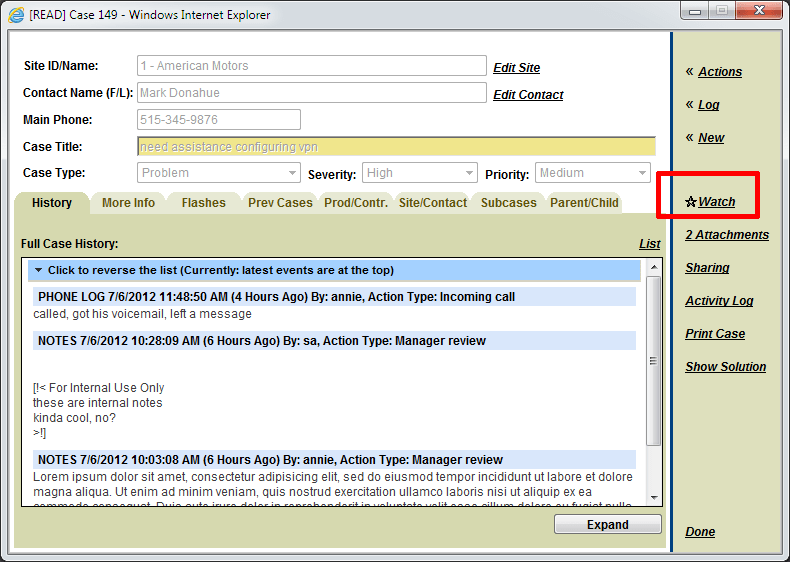Switch to the More Info tab
The width and height of the screenshot is (790, 562).
(128, 203)
